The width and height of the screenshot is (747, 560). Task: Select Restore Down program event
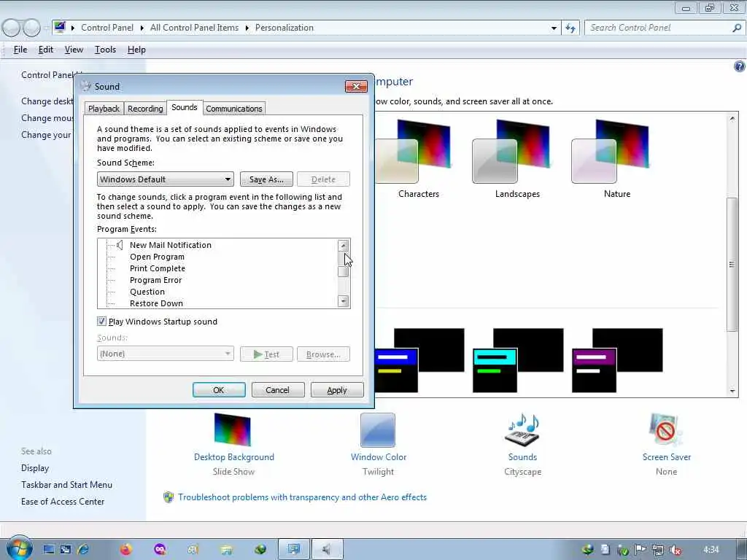coord(156,303)
